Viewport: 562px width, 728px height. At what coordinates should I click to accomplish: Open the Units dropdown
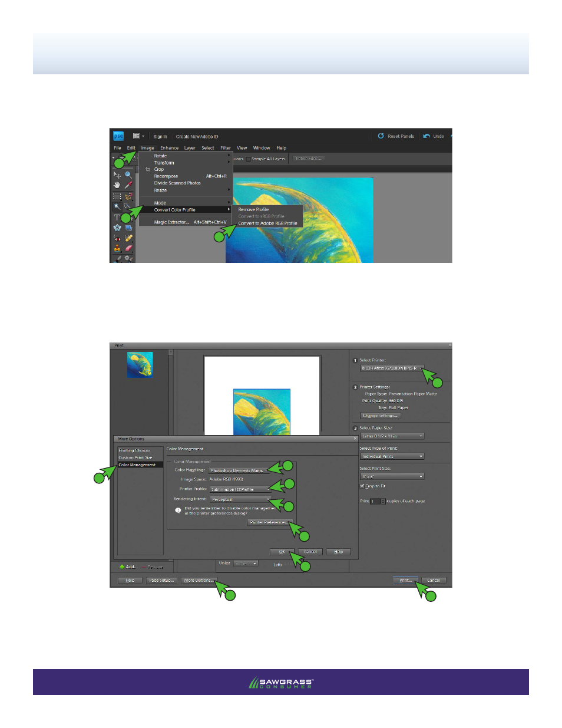coord(246,564)
